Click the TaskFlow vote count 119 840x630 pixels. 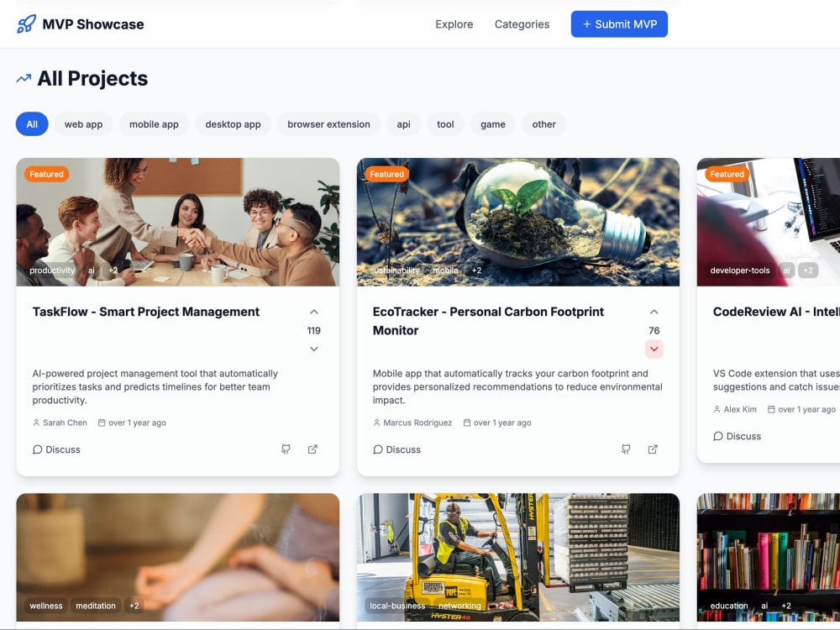click(314, 330)
